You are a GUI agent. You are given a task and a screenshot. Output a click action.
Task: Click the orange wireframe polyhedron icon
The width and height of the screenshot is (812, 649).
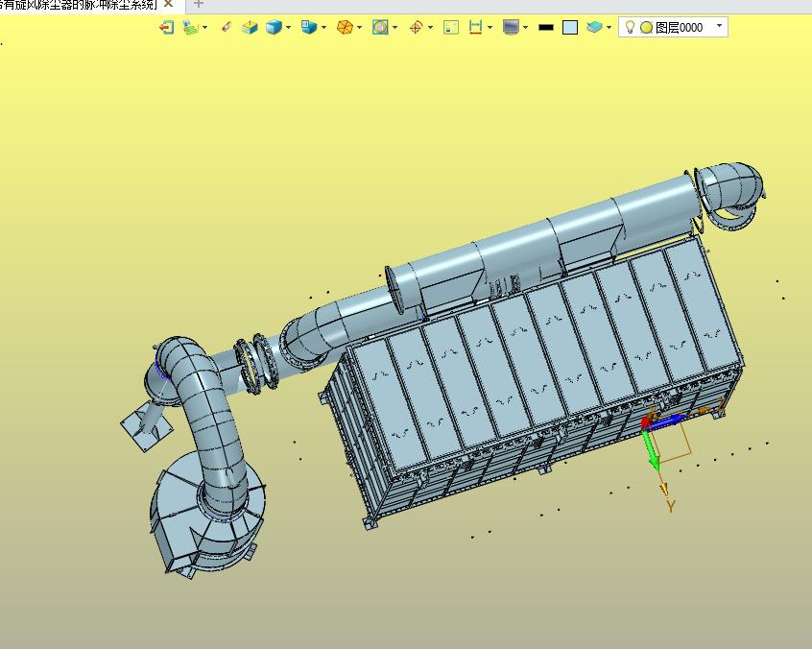(x=345, y=28)
